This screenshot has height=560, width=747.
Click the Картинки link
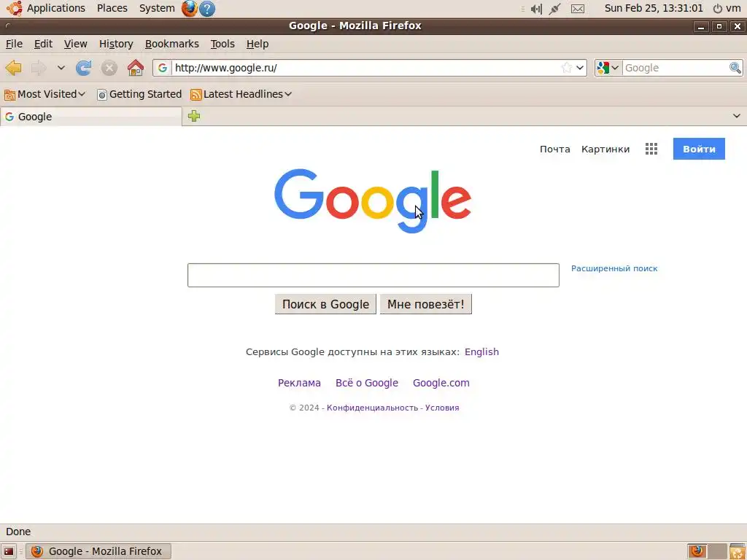point(605,149)
